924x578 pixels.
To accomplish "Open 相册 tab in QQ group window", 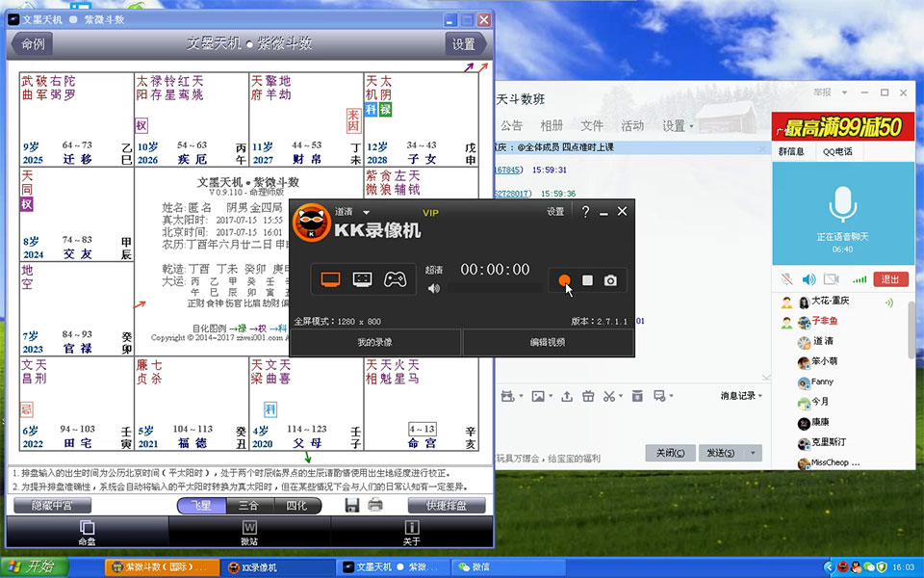I will click(x=552, y=125).
